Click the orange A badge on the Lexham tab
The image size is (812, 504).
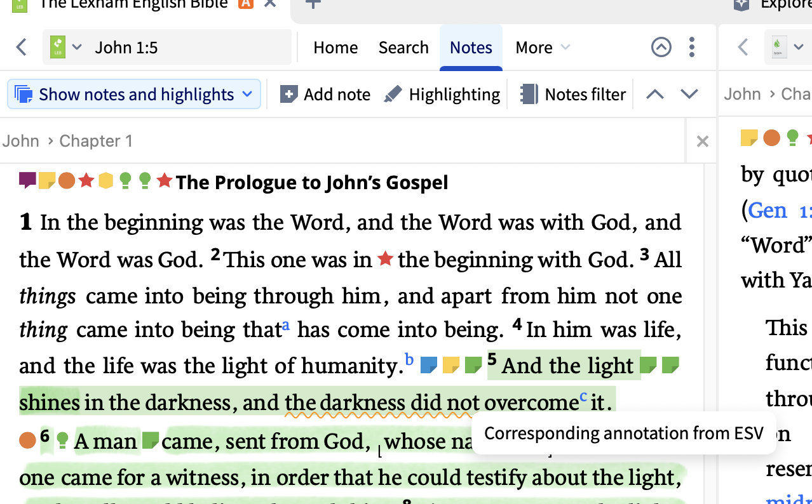click(246, 4)
